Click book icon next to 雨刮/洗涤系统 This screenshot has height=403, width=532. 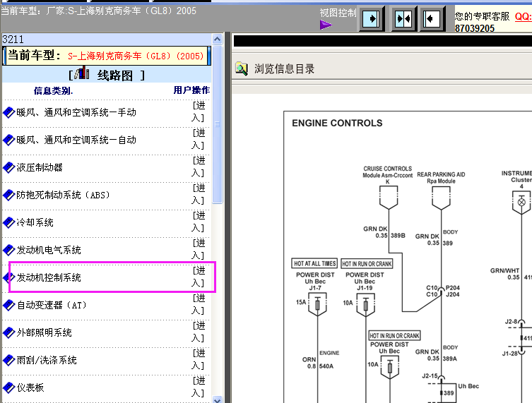pos(8,360)
